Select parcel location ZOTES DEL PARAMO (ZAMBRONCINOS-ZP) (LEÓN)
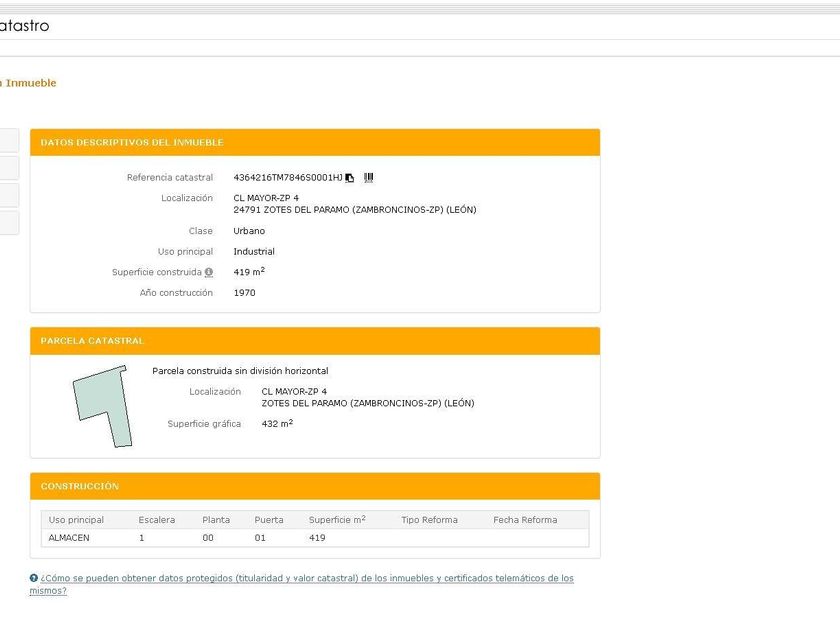Screen dimensions: 840x630 (x=368, y=403)
